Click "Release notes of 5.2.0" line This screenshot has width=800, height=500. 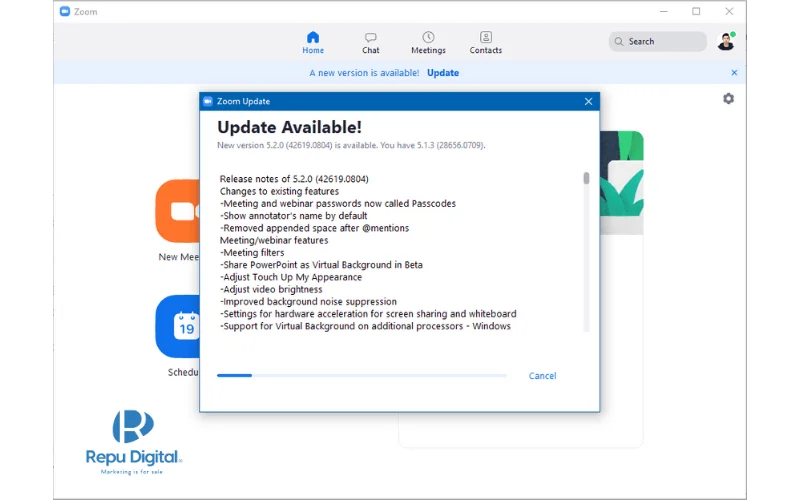coord(294,179)
